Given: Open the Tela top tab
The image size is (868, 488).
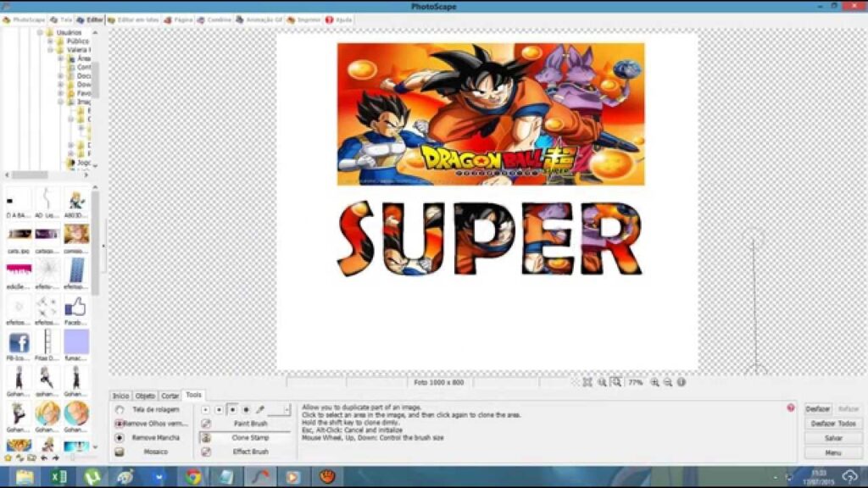Looking at the screenshot, I should [61, 20].
